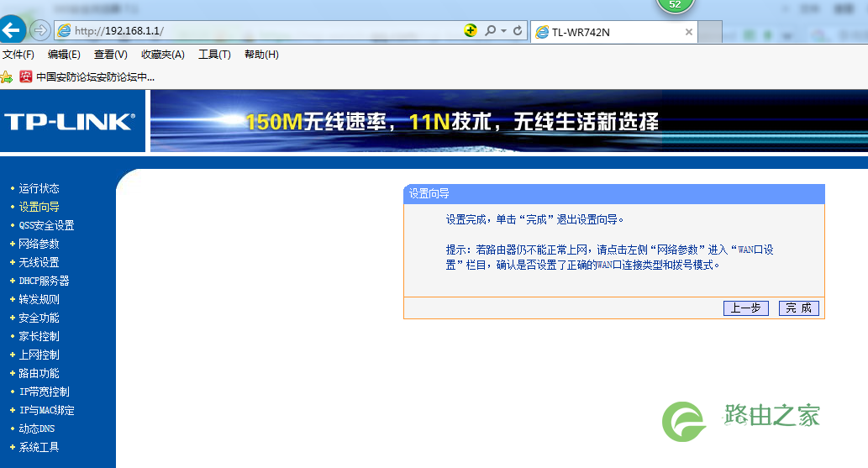This screenshot has height=468, width=868.
Task: Open the 文件(F) menu
Action: 18,55
